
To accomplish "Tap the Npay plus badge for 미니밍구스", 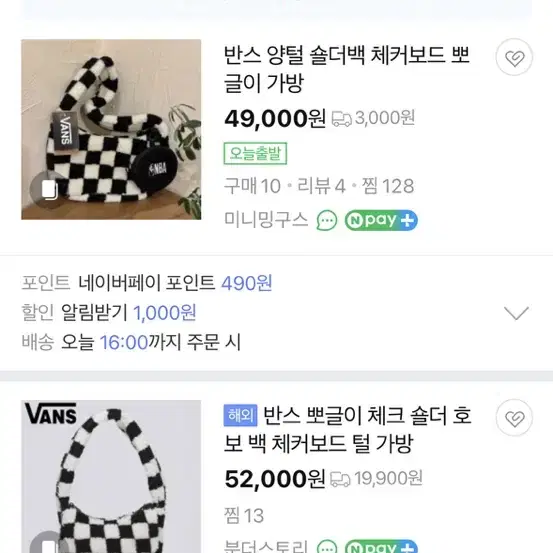I will (381, 220).
